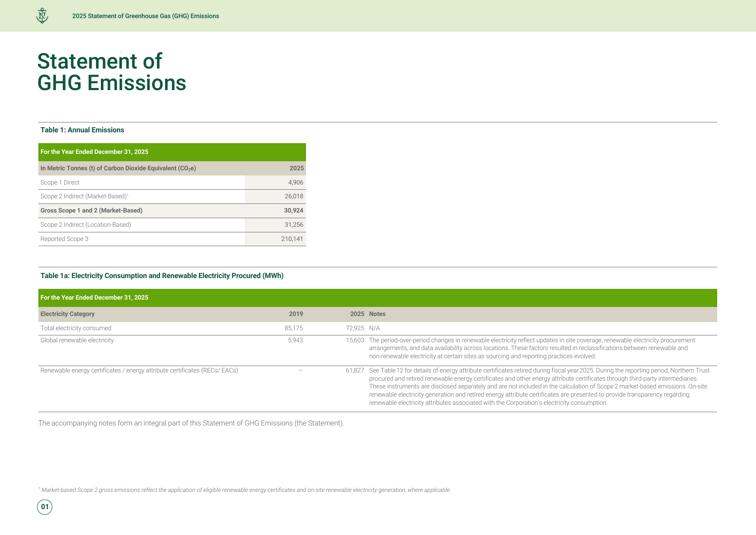Screen dimensions: 756x535
Task: Click the 'Renewable energy certificates' row label
Action: 139,370
